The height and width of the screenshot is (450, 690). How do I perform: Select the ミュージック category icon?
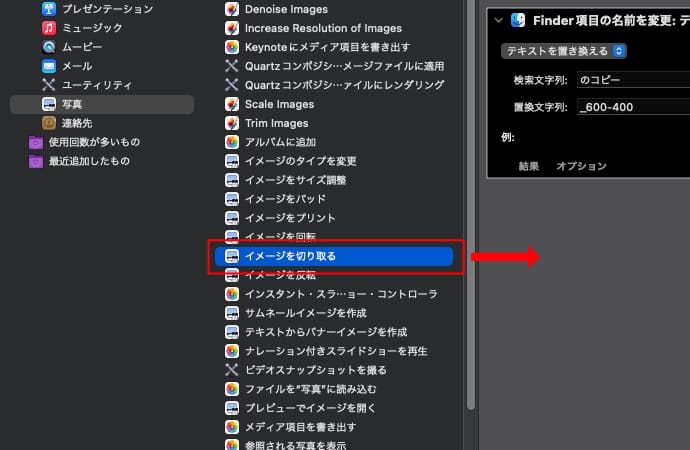49,28
